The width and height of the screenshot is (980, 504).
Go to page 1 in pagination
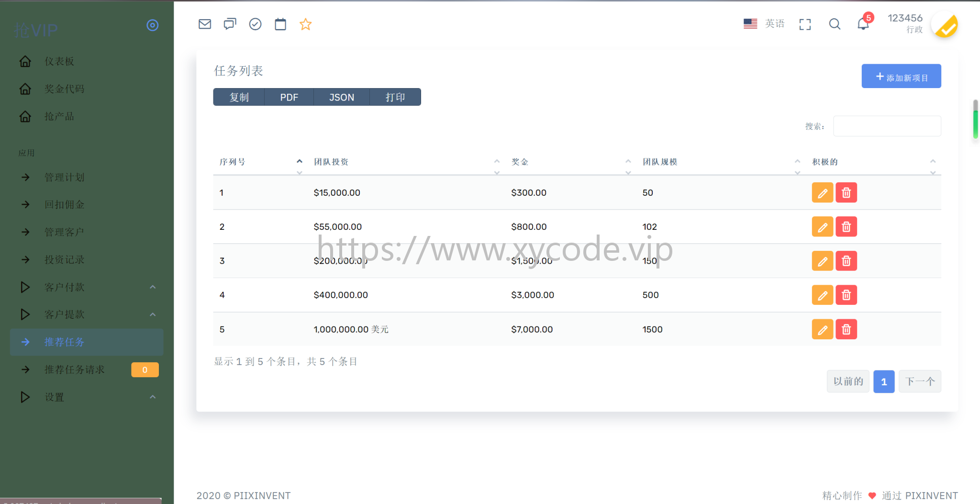pyautogui.click(x=884, y=381)
